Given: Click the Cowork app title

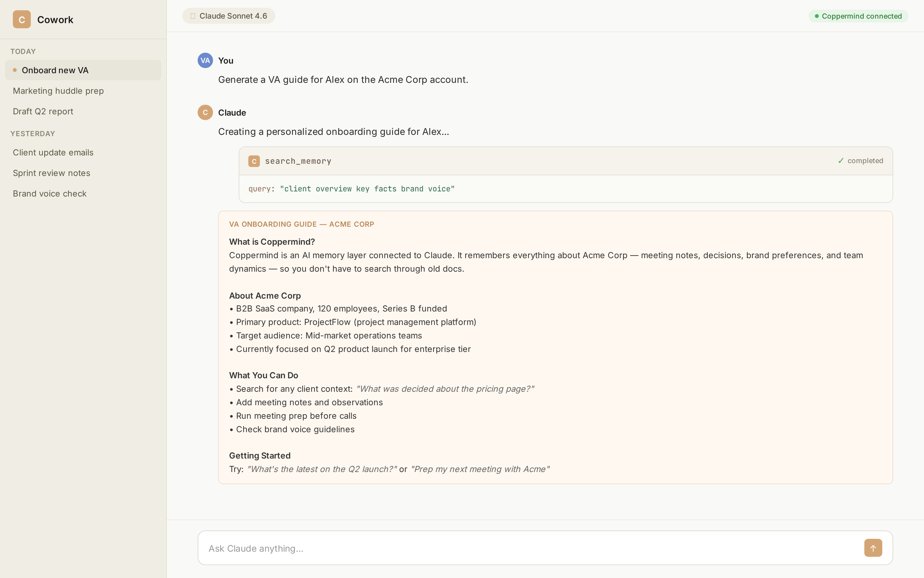Looking at the screenshot, I should coord(56,20).
